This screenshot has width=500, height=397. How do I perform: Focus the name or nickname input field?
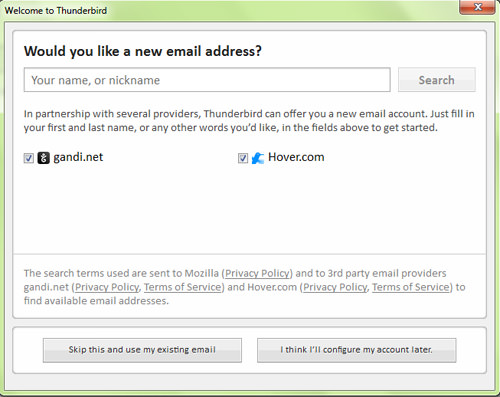pyautogui.click(x=207, y=80)
